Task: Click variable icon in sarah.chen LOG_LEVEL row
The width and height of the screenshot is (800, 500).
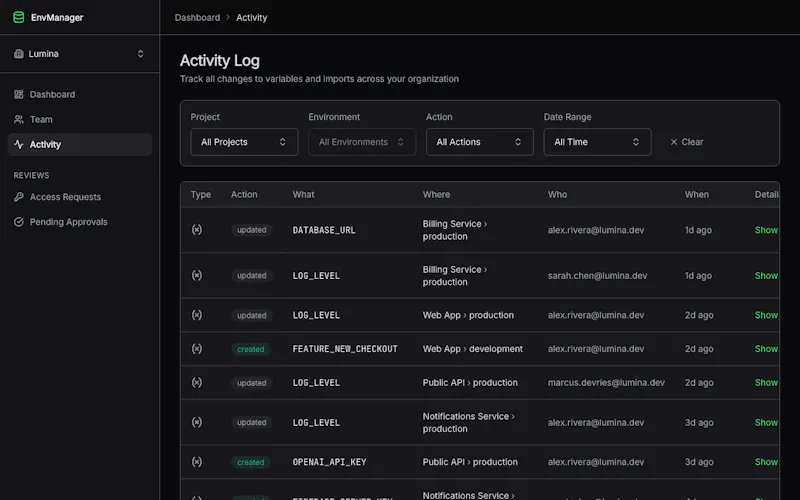Action: [197, 276]
